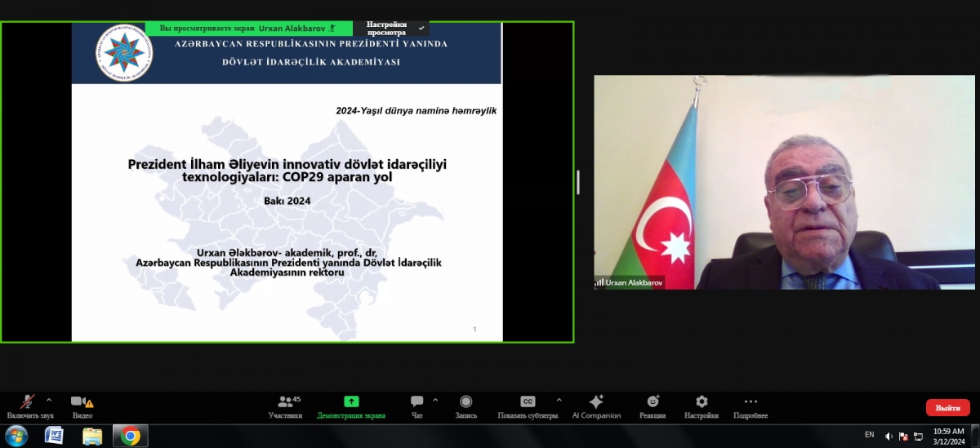
Task: Open Настройки gear settings
Action: (x=702, y=406)
